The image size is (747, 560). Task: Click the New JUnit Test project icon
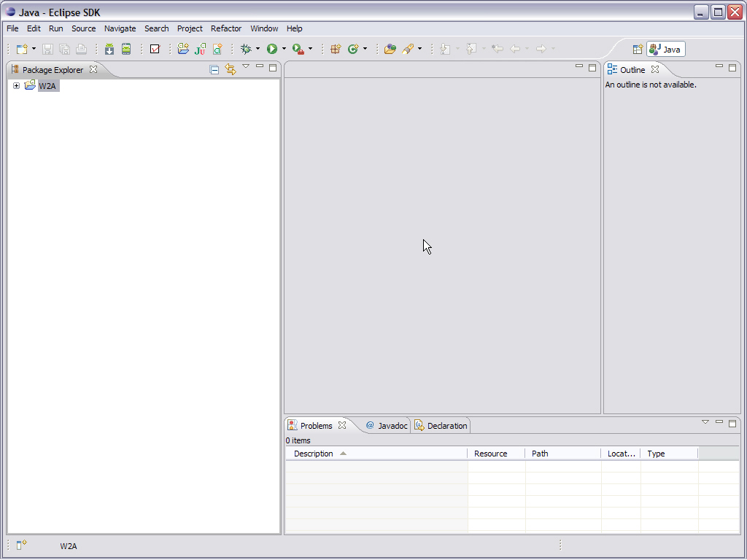point(201,49)
